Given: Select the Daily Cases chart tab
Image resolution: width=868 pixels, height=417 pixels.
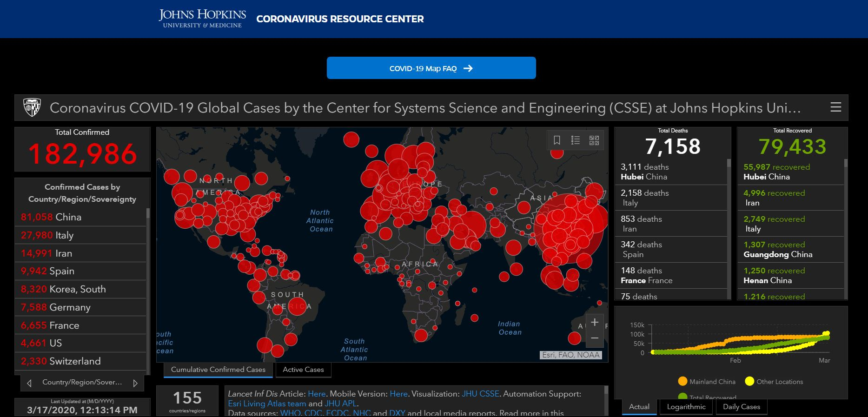Looking at the screenshot, I should click(x=741, y=407).
